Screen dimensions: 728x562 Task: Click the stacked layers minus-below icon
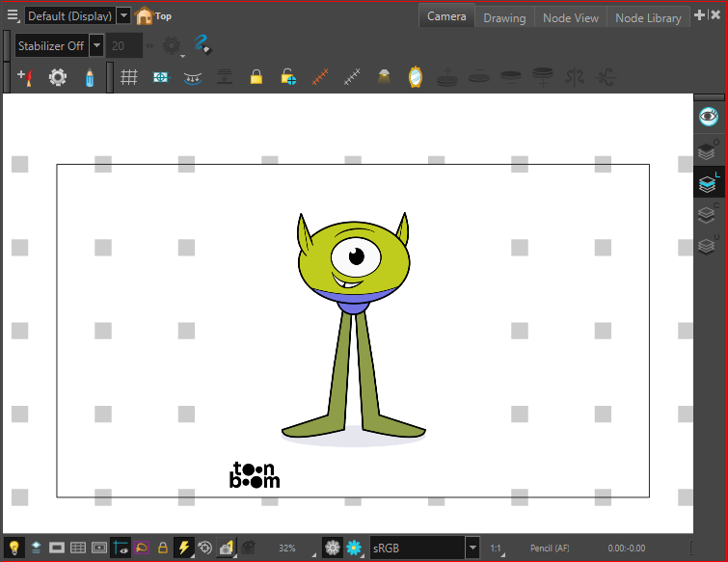(x=511, y=77)
